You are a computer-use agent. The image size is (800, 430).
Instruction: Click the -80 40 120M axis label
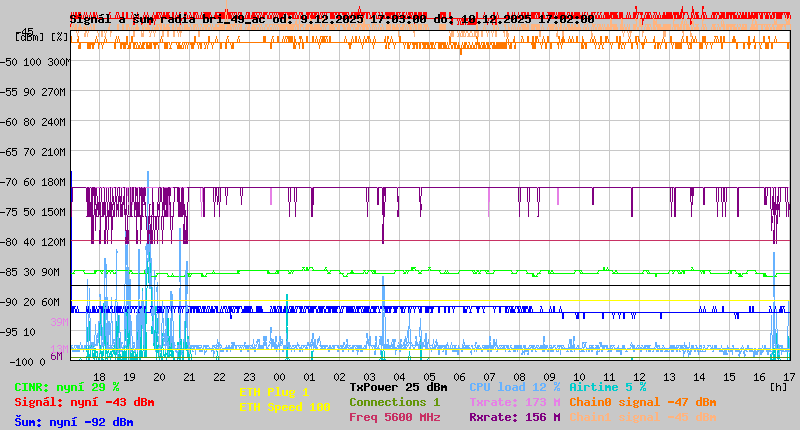34,242
